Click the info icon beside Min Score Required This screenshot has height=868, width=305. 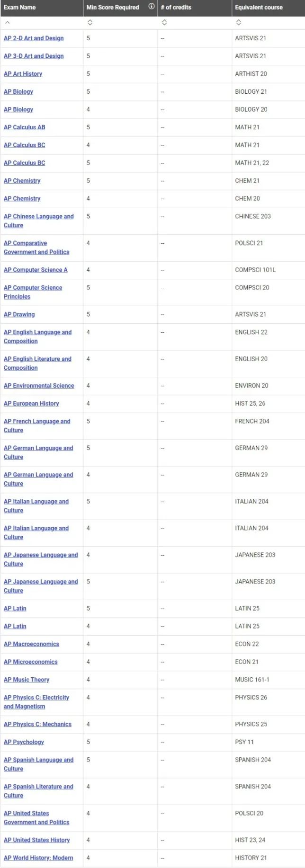click(x=152, y=7)
